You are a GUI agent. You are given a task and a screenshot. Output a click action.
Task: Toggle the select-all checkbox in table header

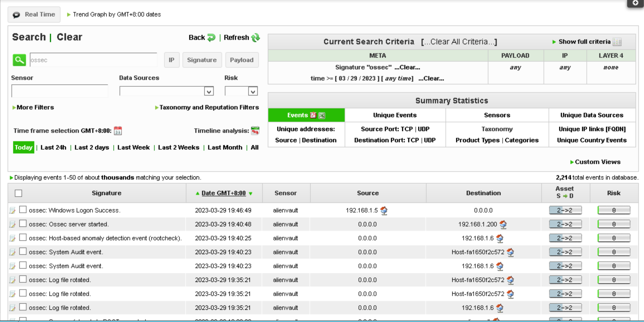tap(18, 193)
